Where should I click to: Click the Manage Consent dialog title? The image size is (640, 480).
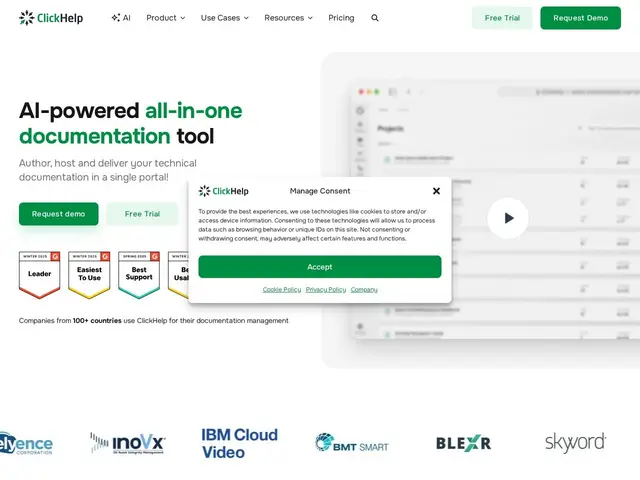tap(320, 191)
